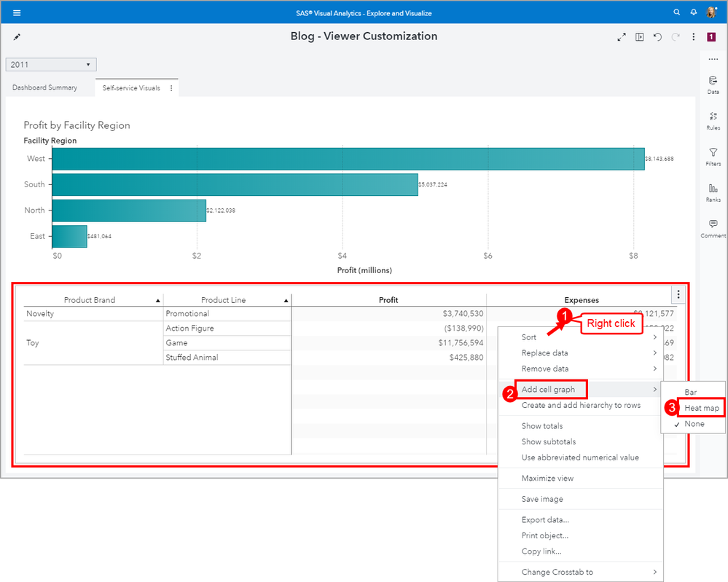This screenshot has width=728, height=582.
Task: Select None cell graph option
Action: pos(694,424)
